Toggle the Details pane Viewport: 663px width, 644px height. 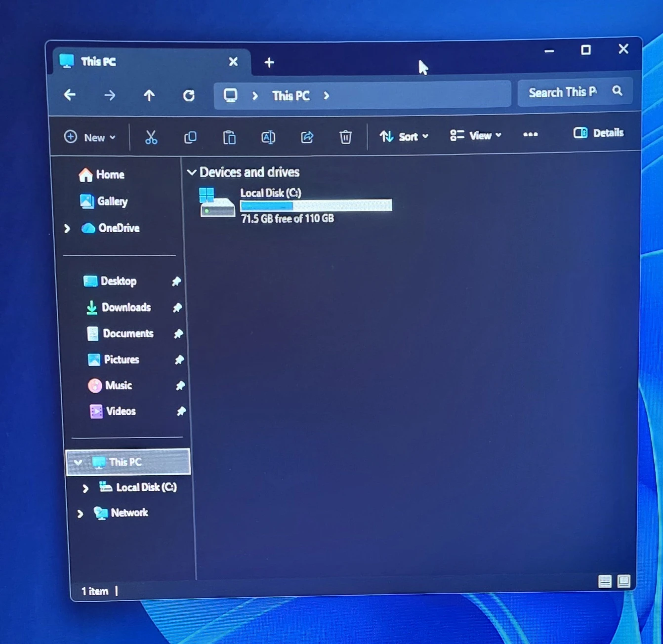tap(598, 133)
